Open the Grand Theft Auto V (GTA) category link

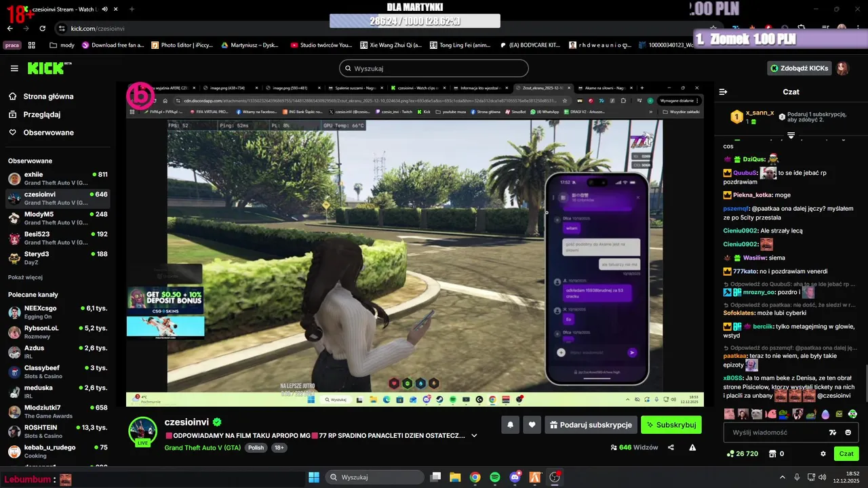pos(202,448)
